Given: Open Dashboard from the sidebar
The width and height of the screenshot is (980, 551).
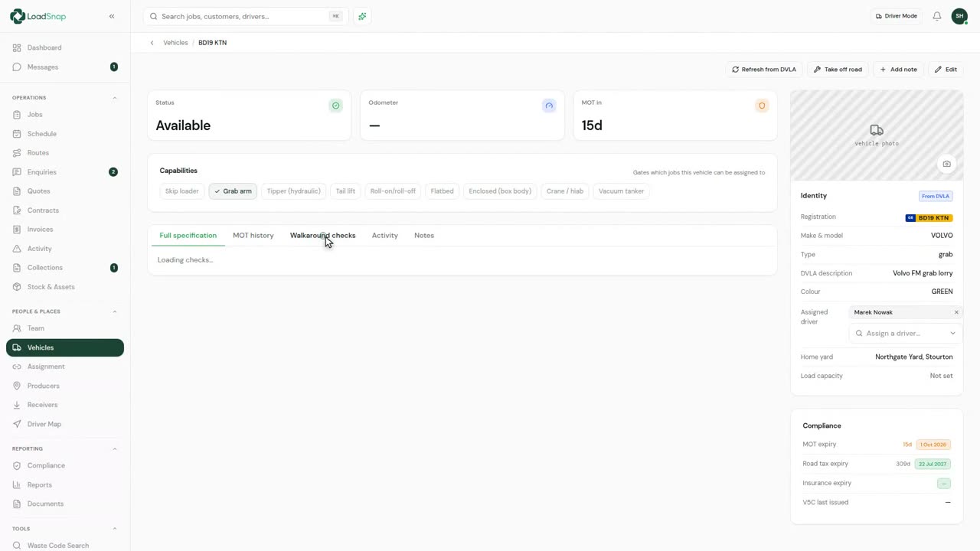Looking at the screenshot, I should click(65, 47).
